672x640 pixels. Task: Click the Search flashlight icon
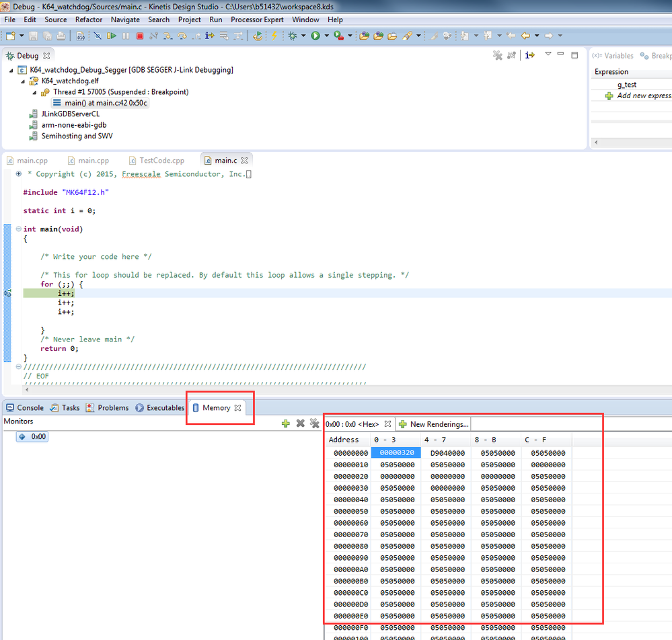[407, 36]
